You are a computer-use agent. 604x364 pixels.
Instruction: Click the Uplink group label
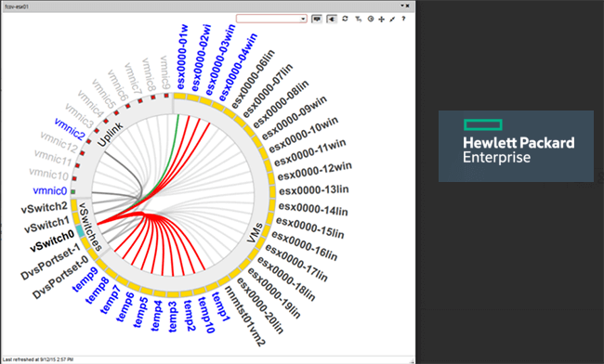pyautogui.click(x=111, y=134)
